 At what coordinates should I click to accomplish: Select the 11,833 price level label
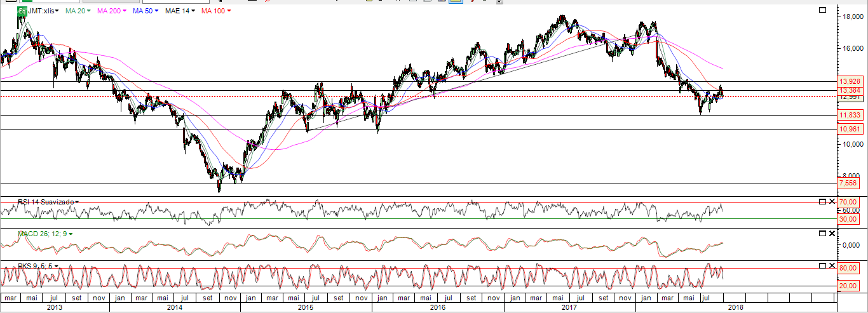[850, 115]
